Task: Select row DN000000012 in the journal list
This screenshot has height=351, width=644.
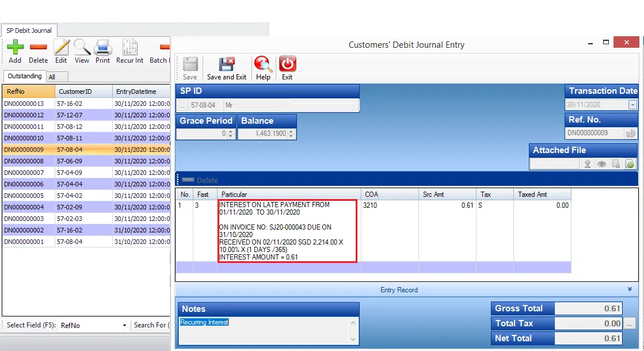Action: tap(24, 115)
